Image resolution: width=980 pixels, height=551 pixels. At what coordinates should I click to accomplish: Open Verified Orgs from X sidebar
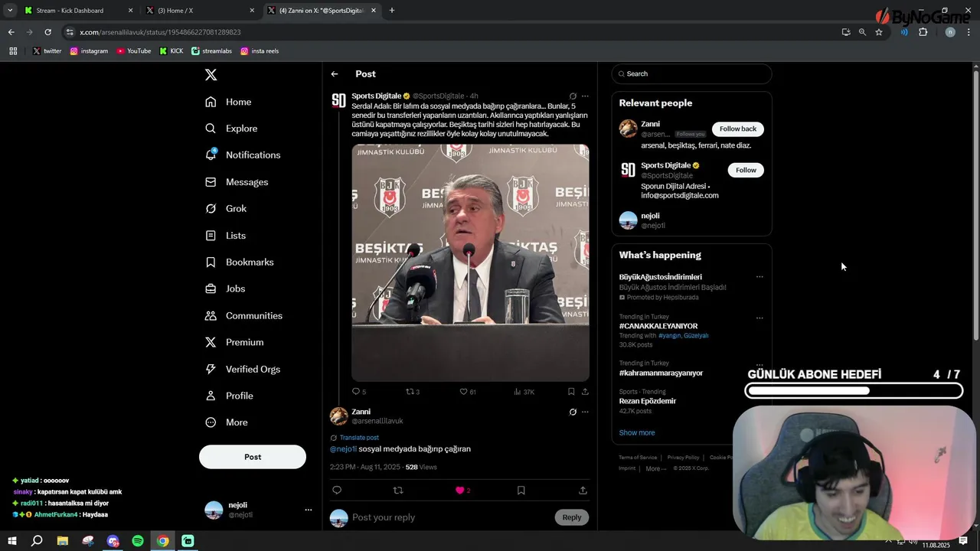click(242, 369)
